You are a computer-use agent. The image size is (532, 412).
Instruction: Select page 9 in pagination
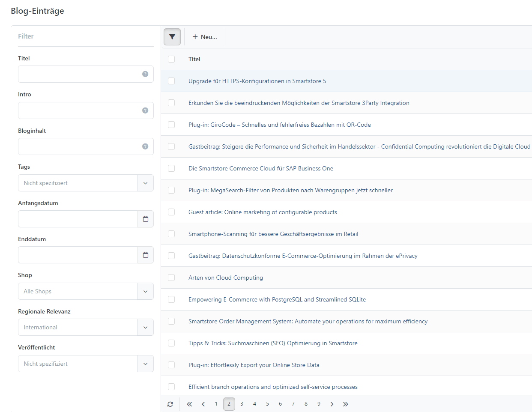click(x=319, y=404)
